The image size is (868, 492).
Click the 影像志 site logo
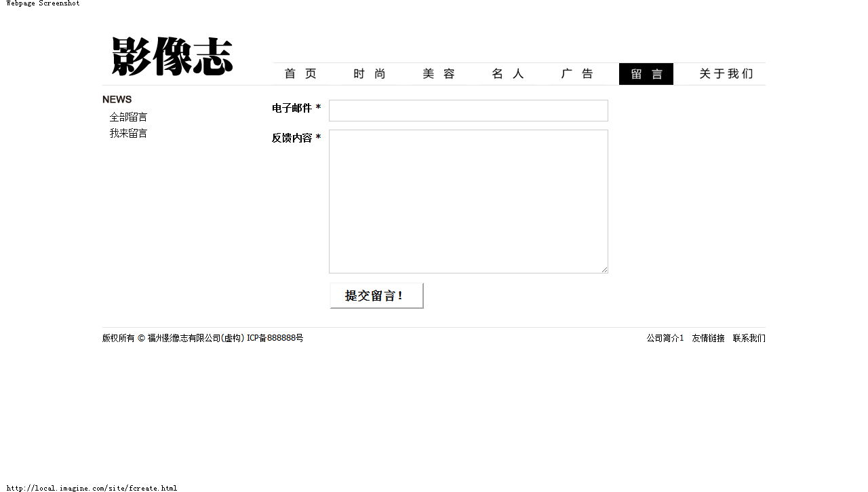172,56
